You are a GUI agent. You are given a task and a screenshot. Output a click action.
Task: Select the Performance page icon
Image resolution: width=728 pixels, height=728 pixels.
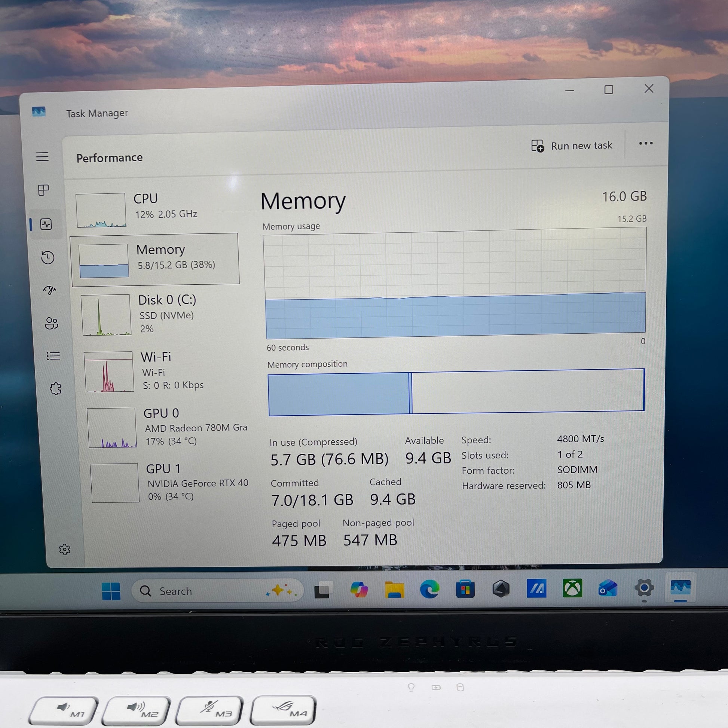46,224
